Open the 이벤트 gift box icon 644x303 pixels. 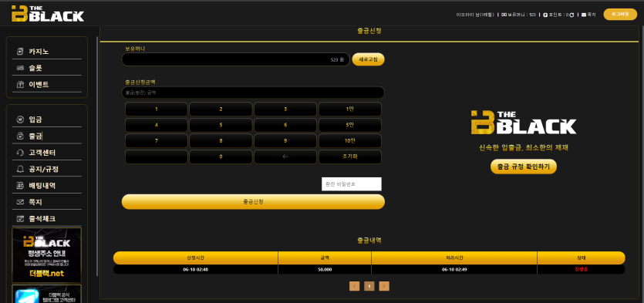point(20,85)
